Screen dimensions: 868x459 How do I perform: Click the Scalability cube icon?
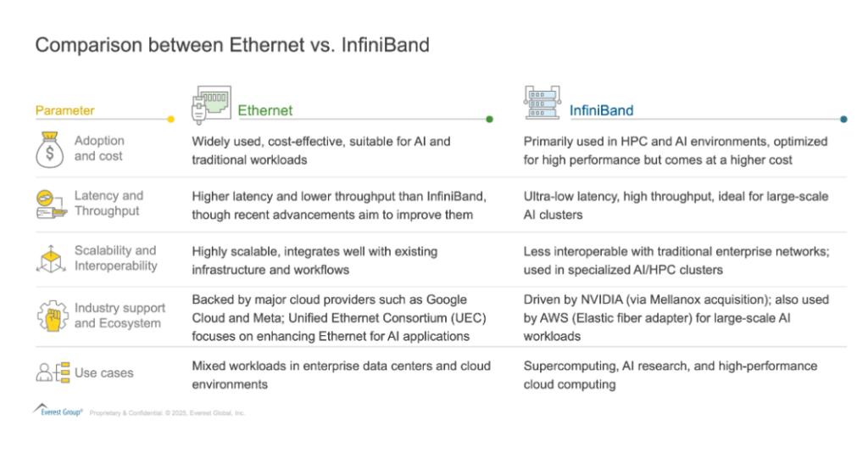click(51, 258)
